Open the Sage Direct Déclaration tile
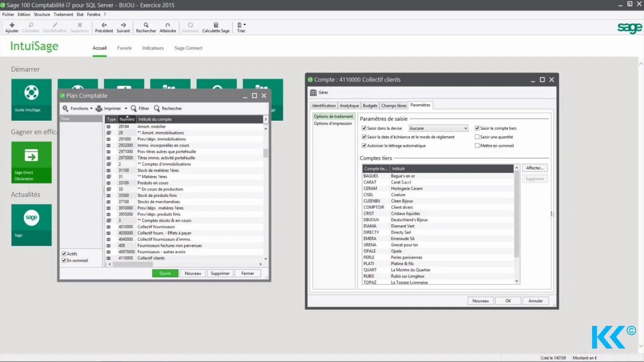Image resolution: width=644 pixels, height=362 pixels. point(31,162)
